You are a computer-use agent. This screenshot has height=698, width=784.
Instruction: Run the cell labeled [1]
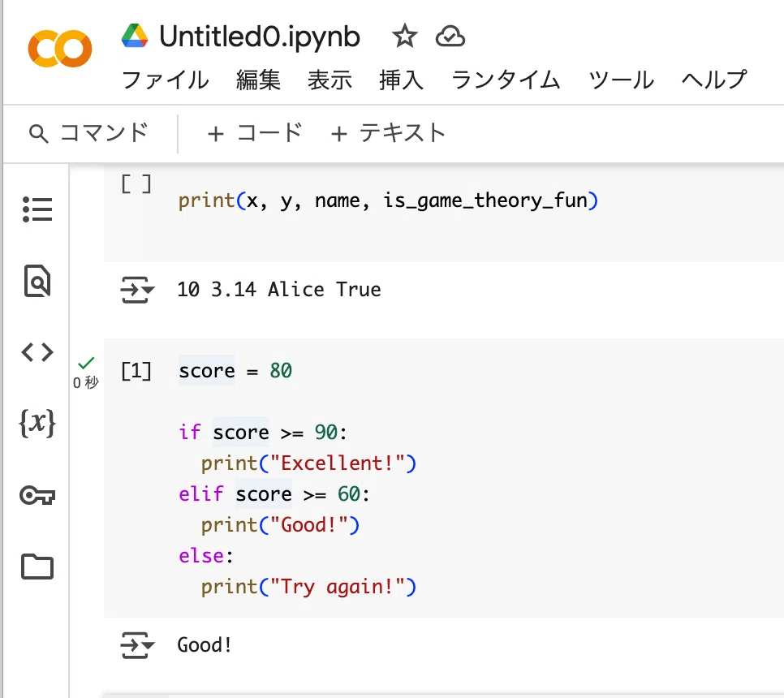tap(136, 371)
